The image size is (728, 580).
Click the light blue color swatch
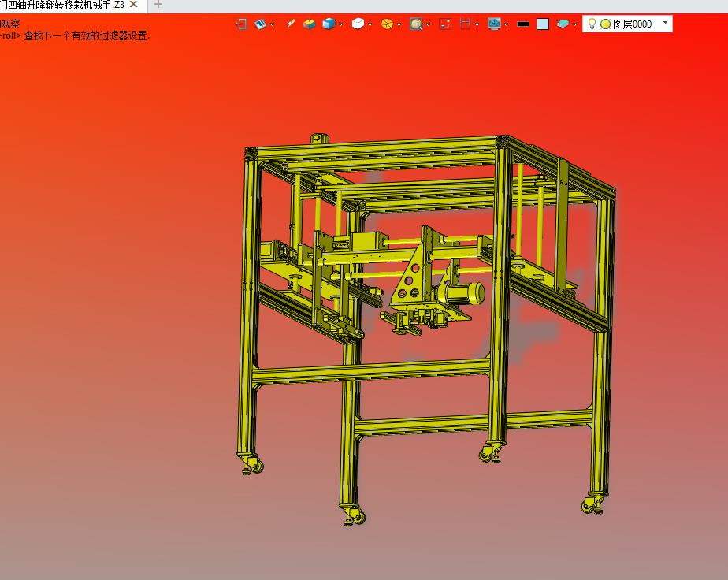(x=543, y=24)
